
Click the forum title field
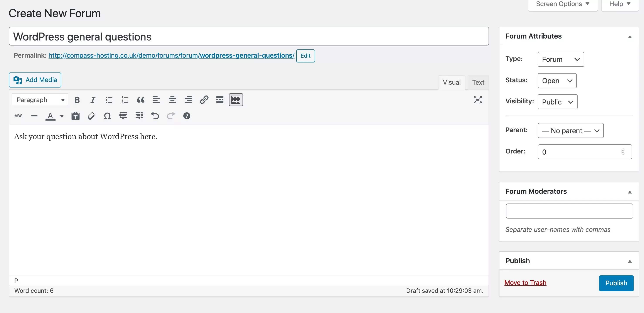coord(249,36)
